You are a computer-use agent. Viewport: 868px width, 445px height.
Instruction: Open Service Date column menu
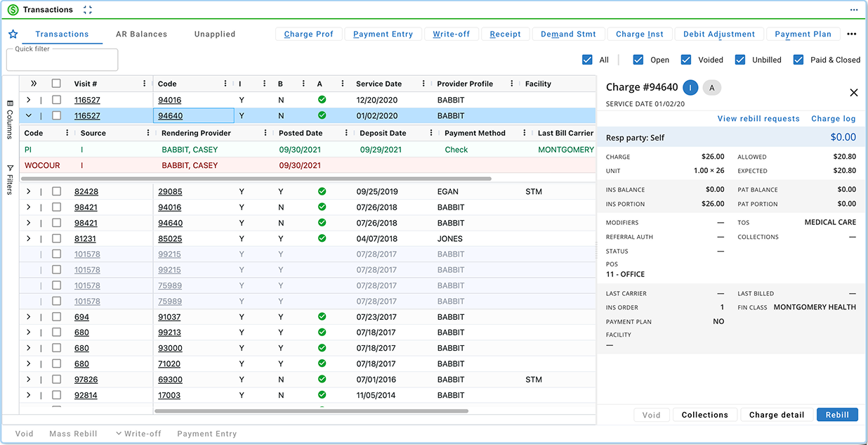[423, 84]
